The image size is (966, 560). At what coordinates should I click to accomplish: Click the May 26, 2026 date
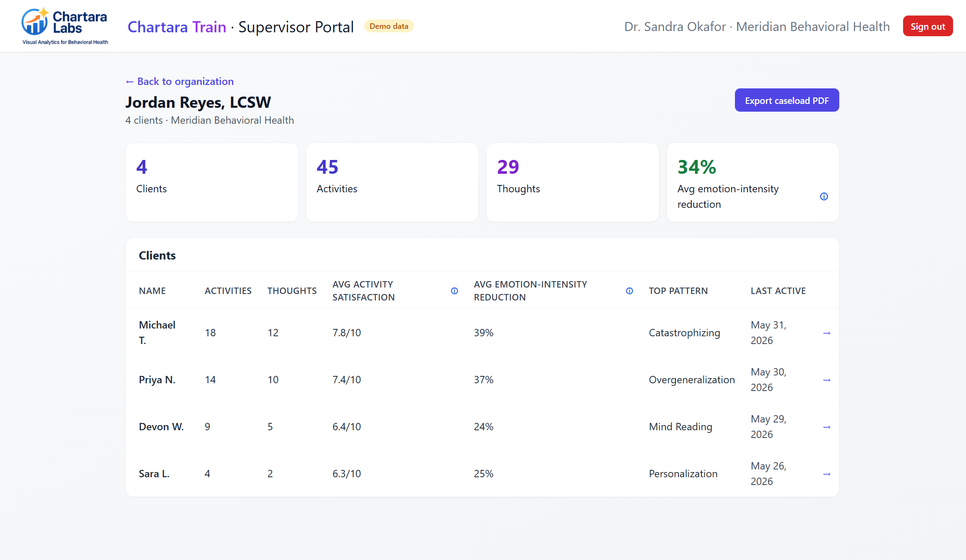tap(769, 474)
